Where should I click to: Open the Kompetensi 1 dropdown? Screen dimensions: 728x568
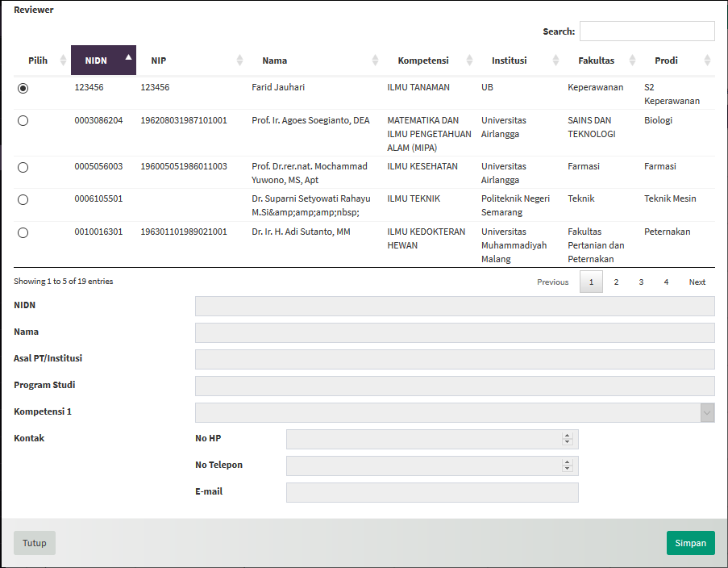455,413
